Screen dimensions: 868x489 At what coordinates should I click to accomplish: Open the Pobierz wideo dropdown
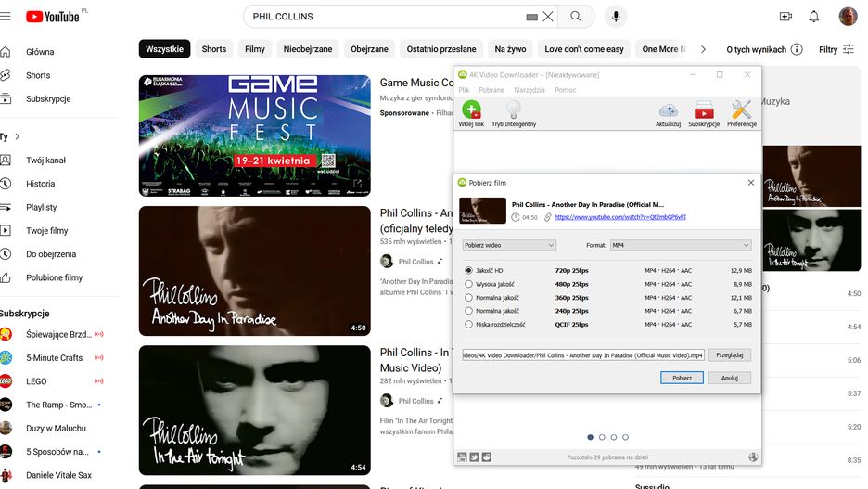[x=509, y=245]
